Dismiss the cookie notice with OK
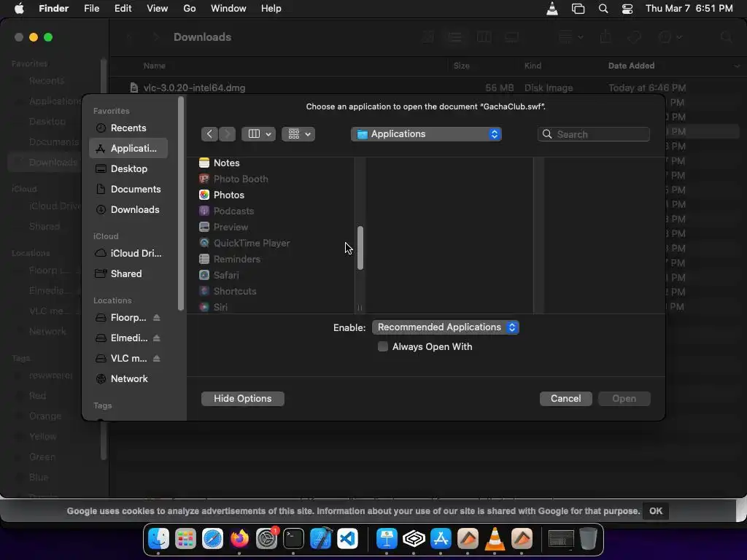This screenshot has width=747, height=560. [656, 511]
